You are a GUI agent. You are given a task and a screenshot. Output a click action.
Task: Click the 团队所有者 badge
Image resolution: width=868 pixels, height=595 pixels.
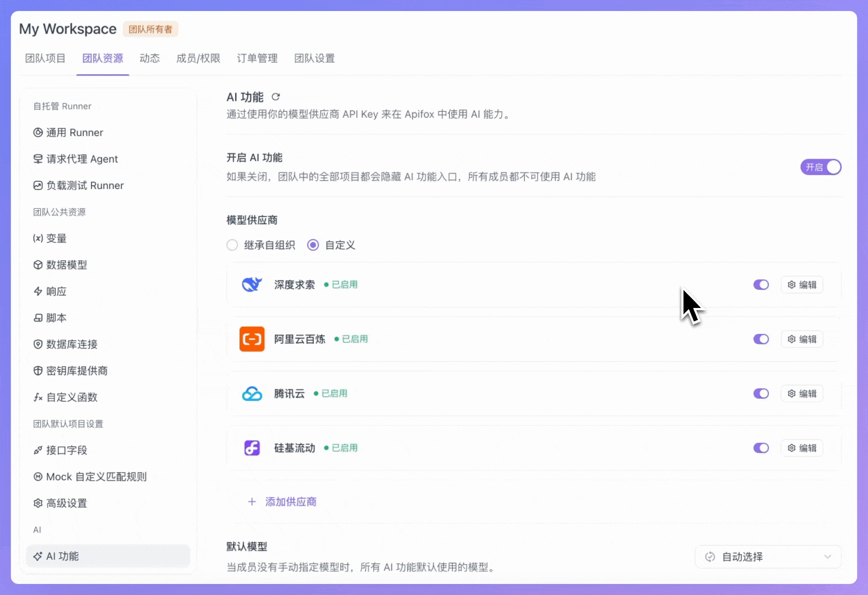(x=150, y=29)
